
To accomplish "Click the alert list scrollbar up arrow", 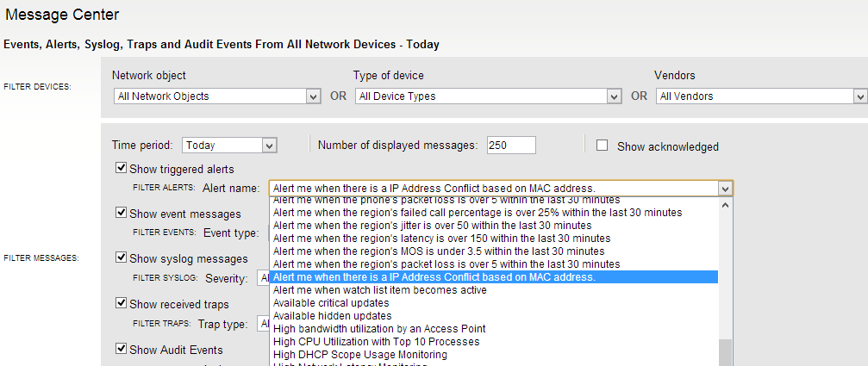I will point(725,204).
